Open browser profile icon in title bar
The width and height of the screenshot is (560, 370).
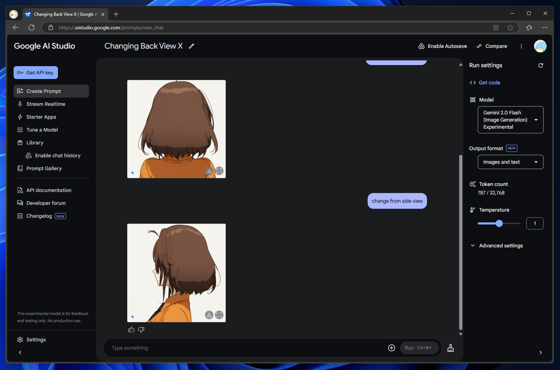[x=14, y=14]
